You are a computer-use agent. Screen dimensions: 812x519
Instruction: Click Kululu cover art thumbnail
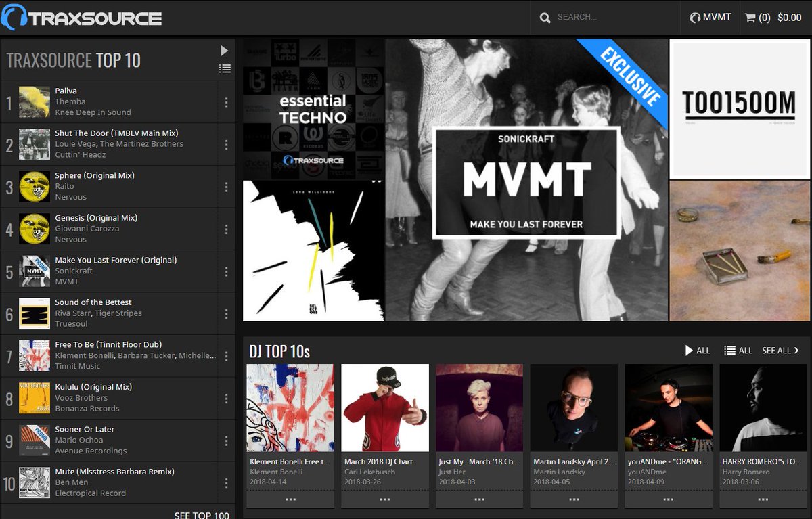pos(35,398)
